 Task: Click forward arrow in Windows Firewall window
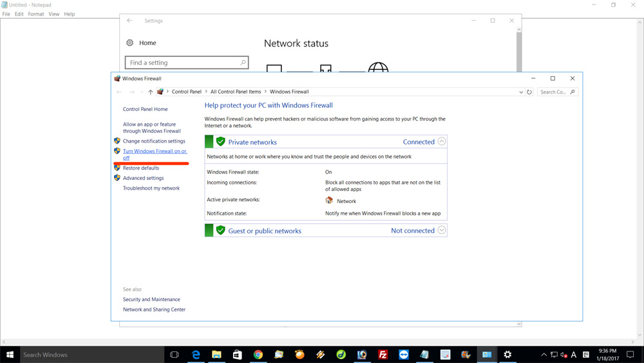coord(132,92)
